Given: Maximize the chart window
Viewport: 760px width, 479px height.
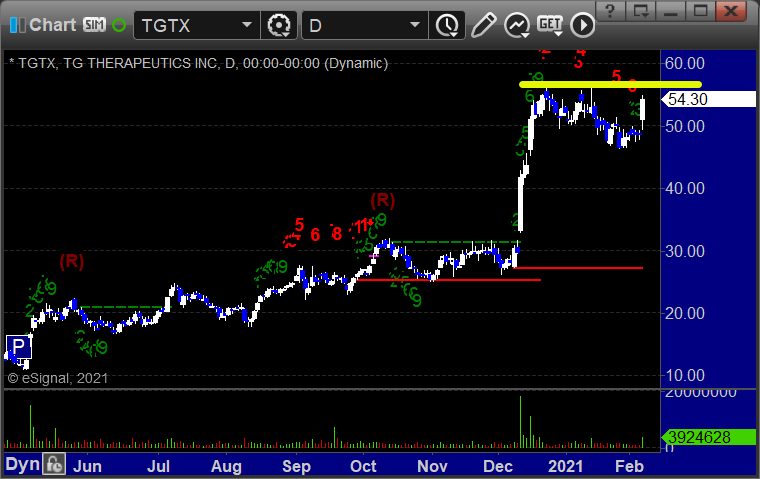Looking at the screenshot, I should click(700, 10).
